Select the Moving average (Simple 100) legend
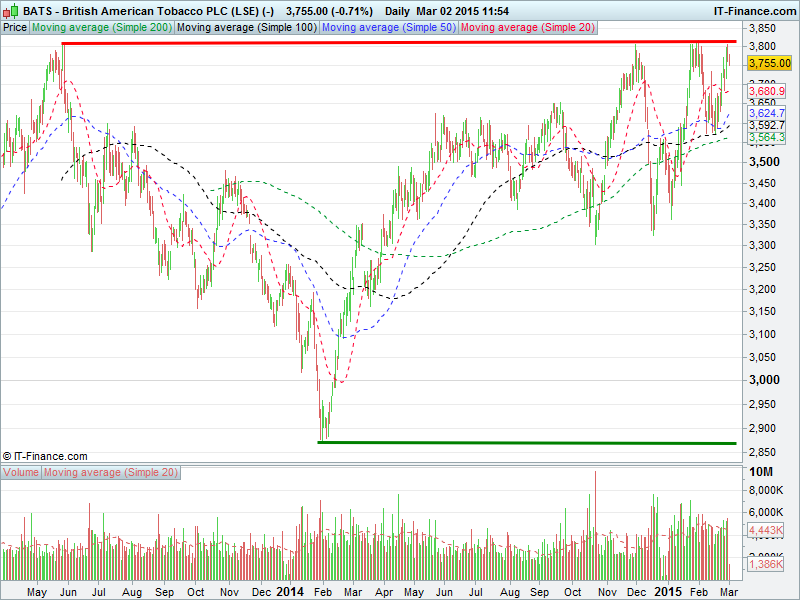 point(247,28)
